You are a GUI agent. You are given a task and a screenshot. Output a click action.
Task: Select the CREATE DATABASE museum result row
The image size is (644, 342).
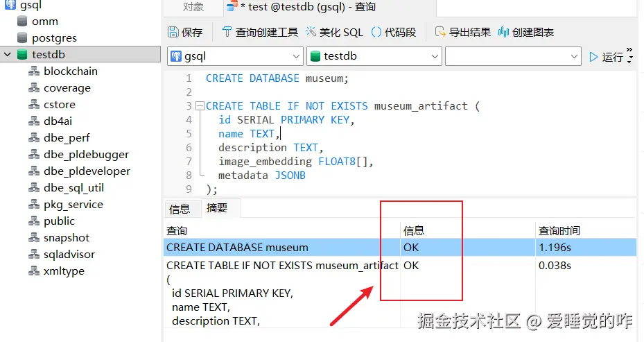coord(399,248)
